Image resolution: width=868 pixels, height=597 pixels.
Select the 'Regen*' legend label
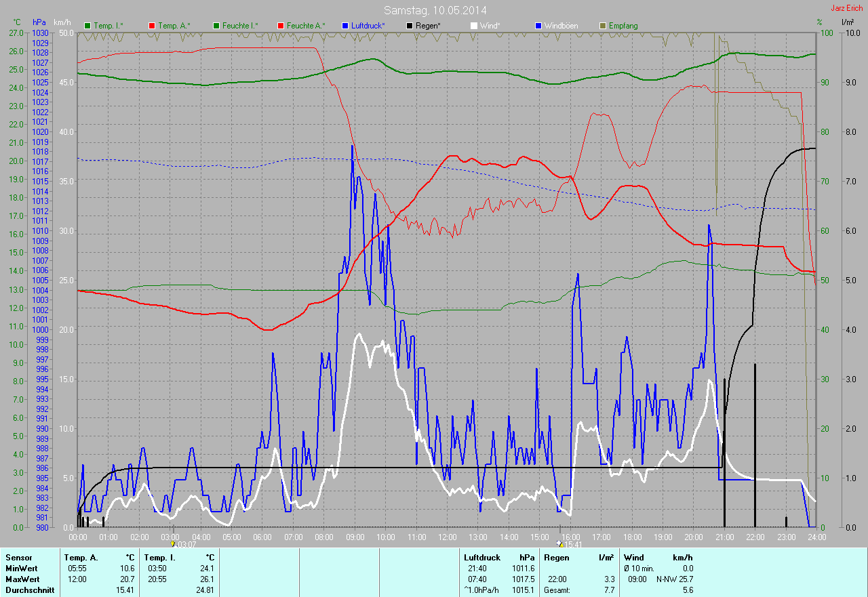point(429,26)
